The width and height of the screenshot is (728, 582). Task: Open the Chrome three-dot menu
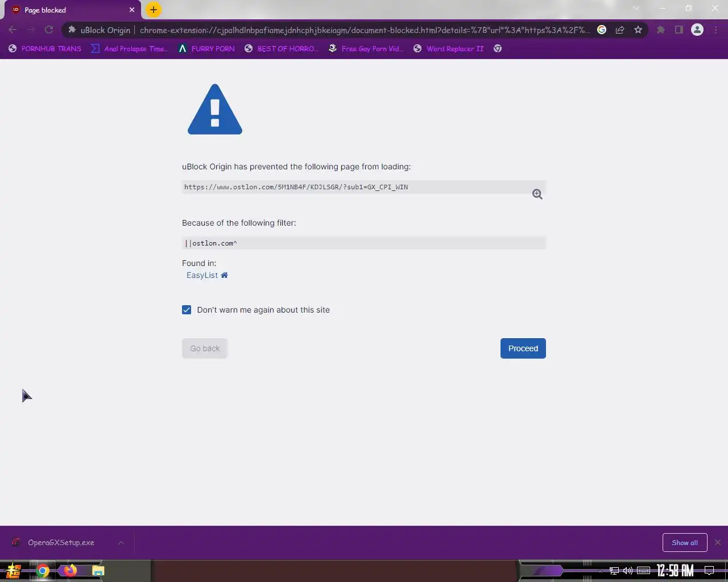tap(715, 30)
